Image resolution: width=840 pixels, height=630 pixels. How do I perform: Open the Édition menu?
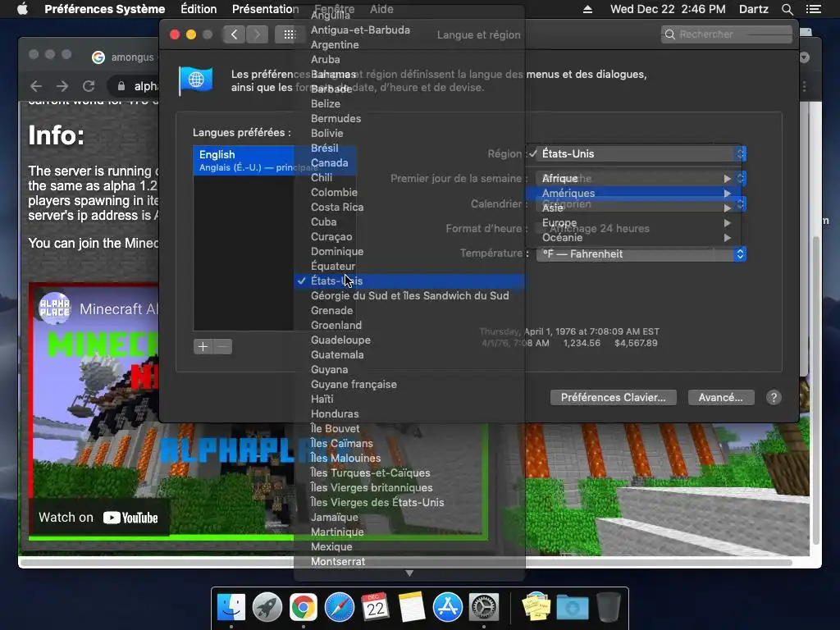point(199,9)
